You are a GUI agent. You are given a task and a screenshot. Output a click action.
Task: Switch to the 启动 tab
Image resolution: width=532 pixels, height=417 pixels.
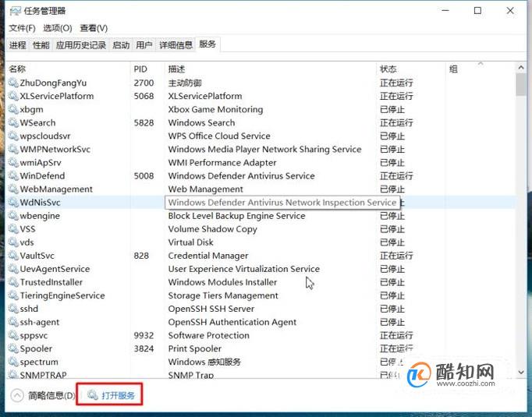click(x=121, y=45)
